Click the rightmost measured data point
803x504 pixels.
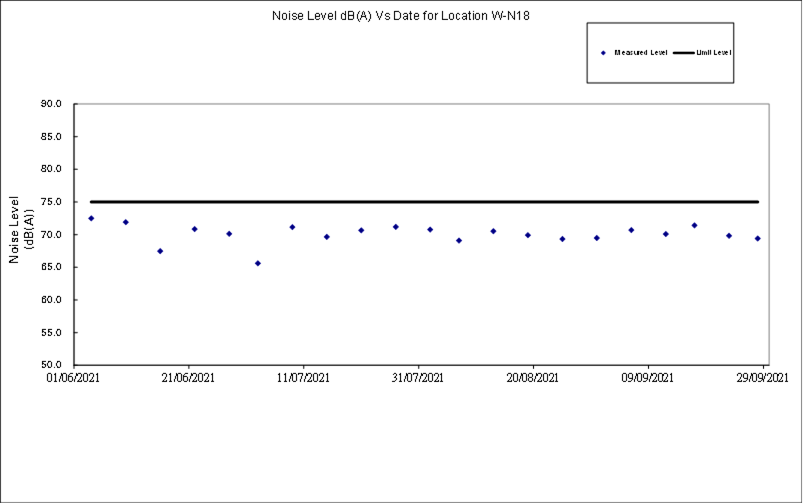tap(758, 238)
